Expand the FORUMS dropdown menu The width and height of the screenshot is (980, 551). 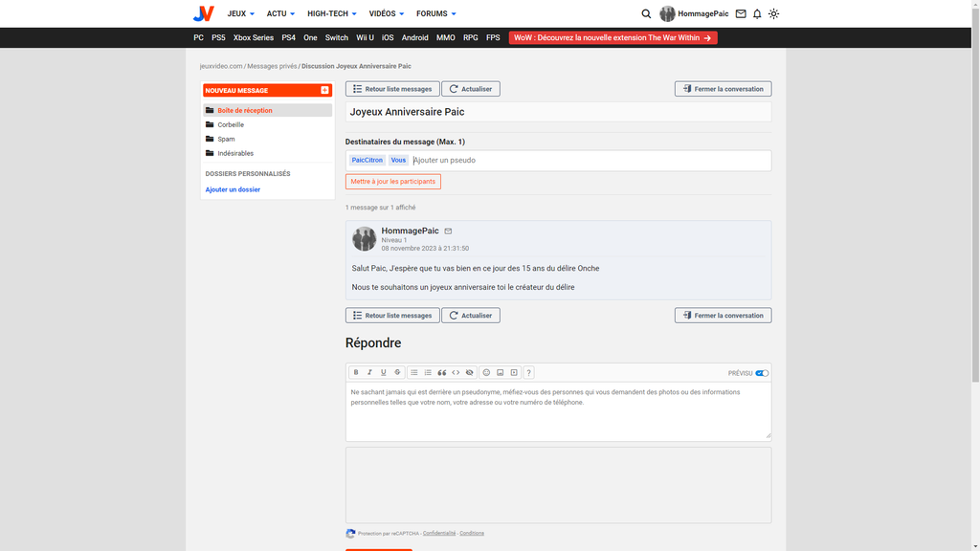click(x=436, y=13)
